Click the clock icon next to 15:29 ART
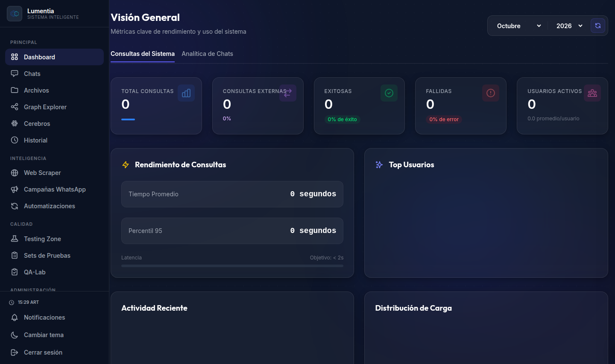Viewport: 615px width, 364px height. pos(12,303)
